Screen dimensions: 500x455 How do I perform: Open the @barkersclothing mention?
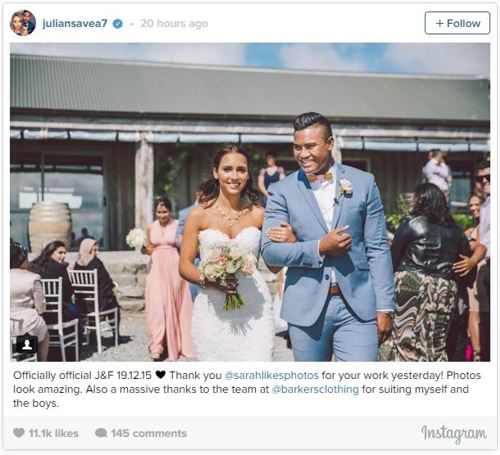(x=315, y=389)
